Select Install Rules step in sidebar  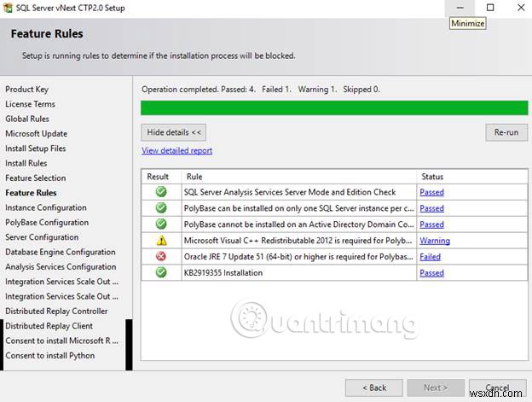pos(26,163)
